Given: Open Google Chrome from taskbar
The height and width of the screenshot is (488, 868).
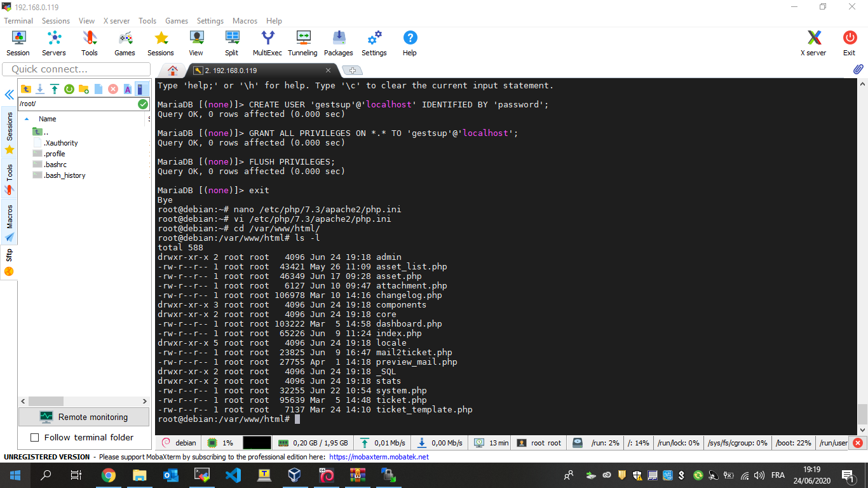Looking at the screenshot, I should 109,475.
